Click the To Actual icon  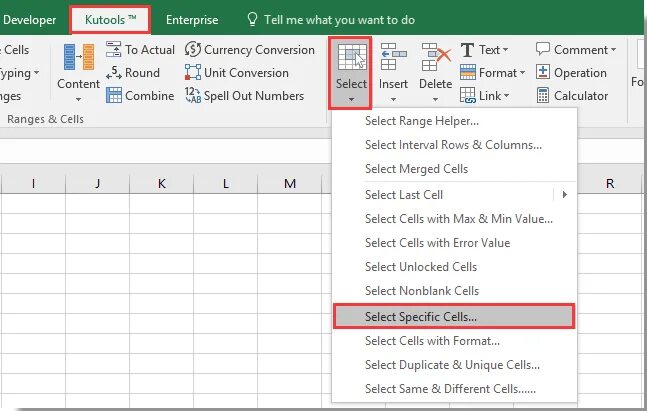(x=113, y=49)
